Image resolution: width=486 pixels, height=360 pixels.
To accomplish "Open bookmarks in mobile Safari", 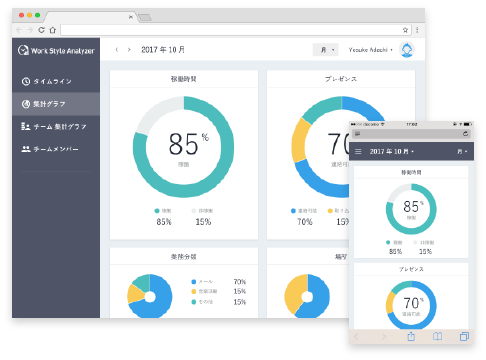I will pos(438,336).
